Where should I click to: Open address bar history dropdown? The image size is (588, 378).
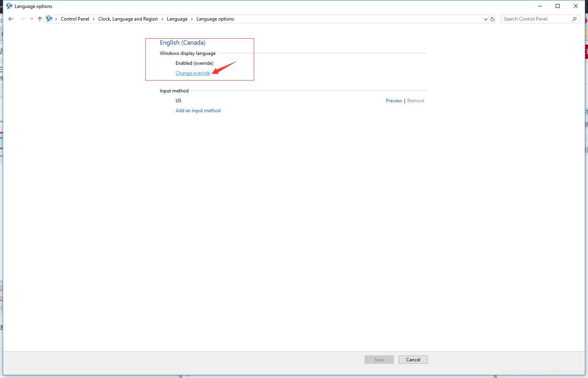click(x=485, y=19)
